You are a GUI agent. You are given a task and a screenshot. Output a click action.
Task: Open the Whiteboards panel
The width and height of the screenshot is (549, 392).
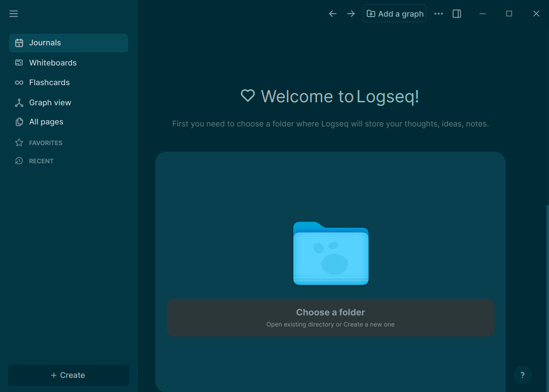click(52, 62)
